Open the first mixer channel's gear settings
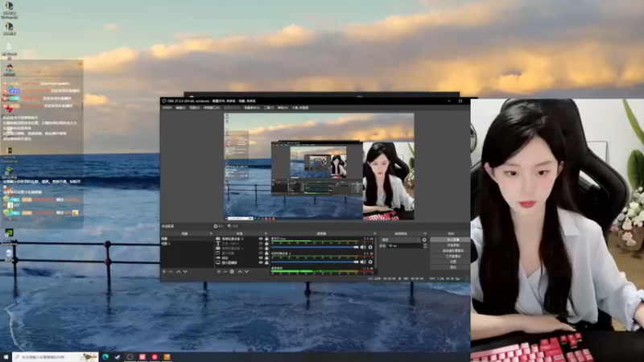Screen dimensions: 644x362 pyautogui.click(x=370, y=247)
